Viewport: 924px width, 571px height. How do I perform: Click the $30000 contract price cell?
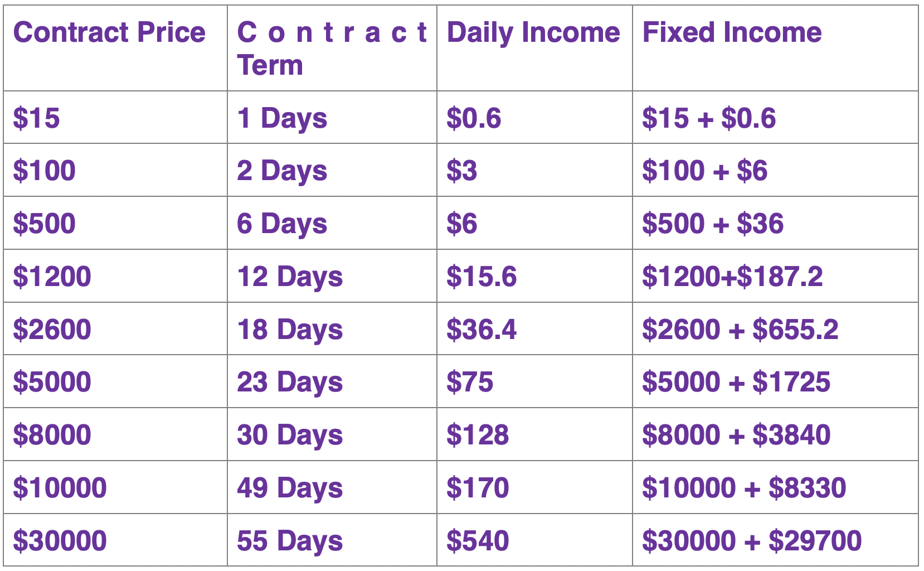(x=60, y=541)
